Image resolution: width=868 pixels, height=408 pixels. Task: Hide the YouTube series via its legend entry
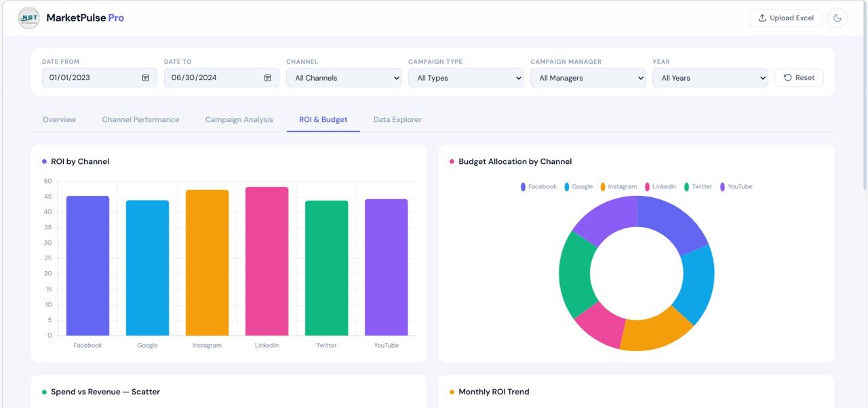click(x=736, y=186)
